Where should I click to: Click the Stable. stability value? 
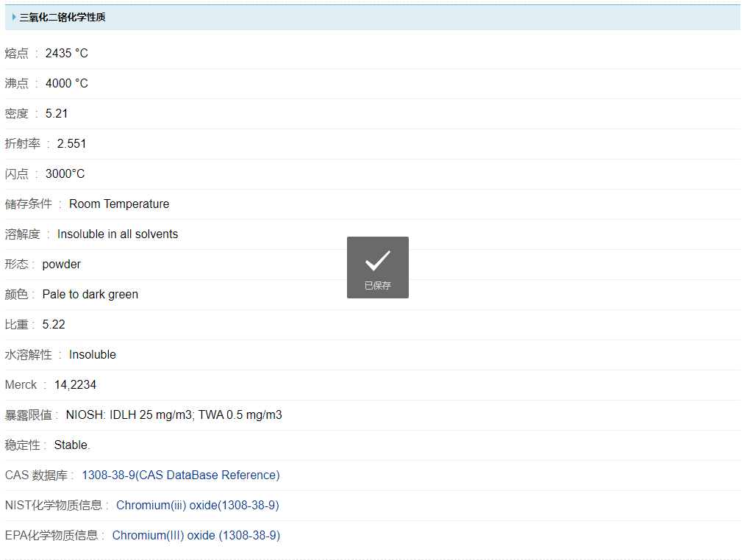pos(72,445)
